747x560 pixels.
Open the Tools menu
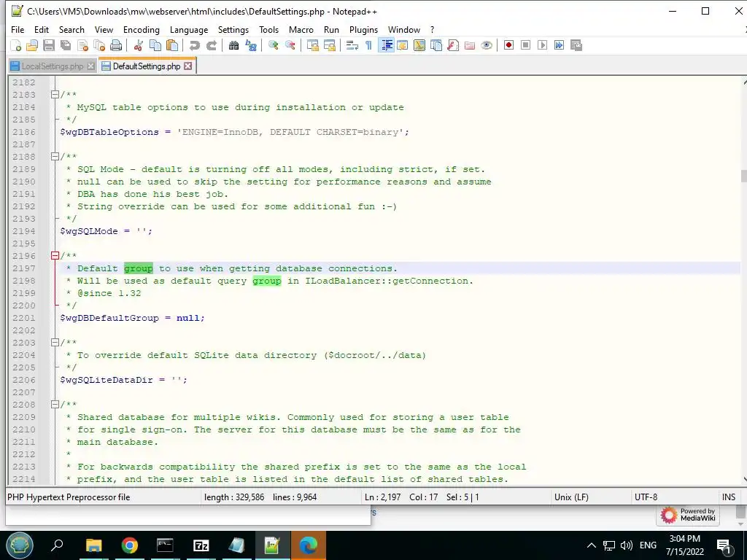pyautogui.click(x=268, y=29)
